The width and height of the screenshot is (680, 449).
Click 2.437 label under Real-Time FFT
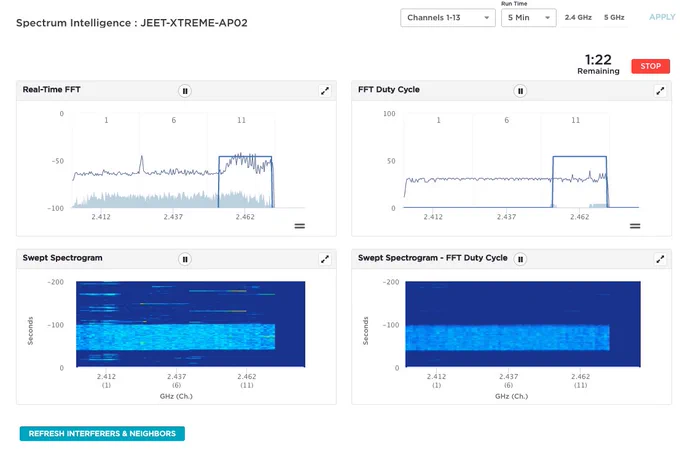click(173, 217)
